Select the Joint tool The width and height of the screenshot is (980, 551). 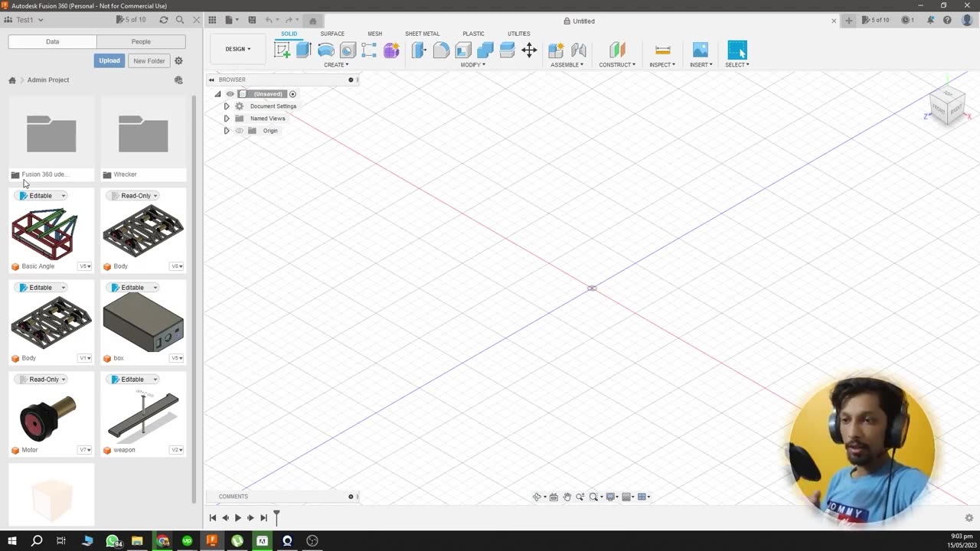579,51
